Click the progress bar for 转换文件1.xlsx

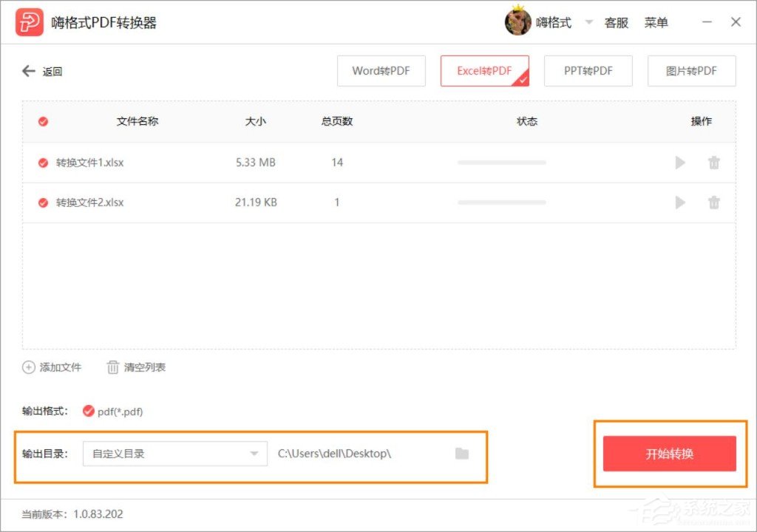[x=501, y=163]
